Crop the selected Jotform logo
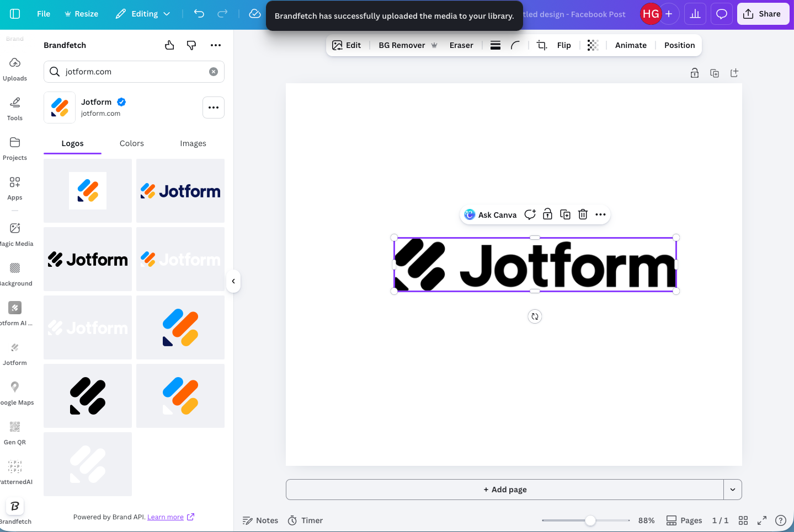 [541, 45]
